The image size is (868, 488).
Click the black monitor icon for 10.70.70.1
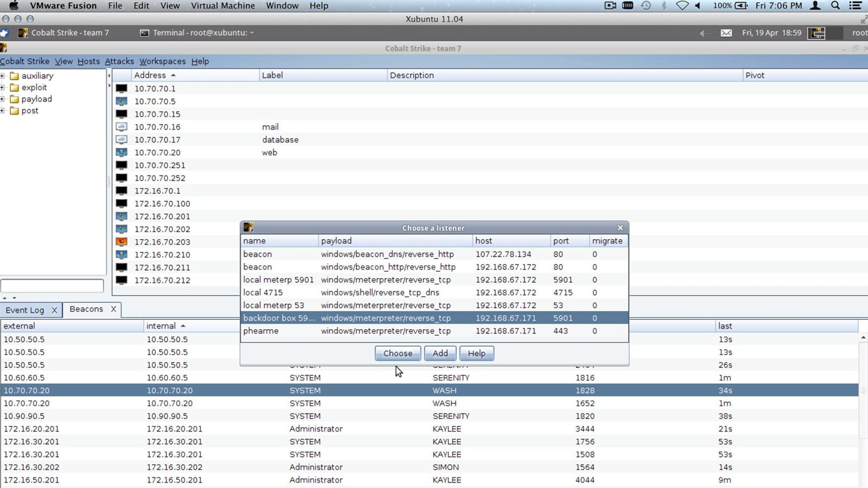[122, 88]
